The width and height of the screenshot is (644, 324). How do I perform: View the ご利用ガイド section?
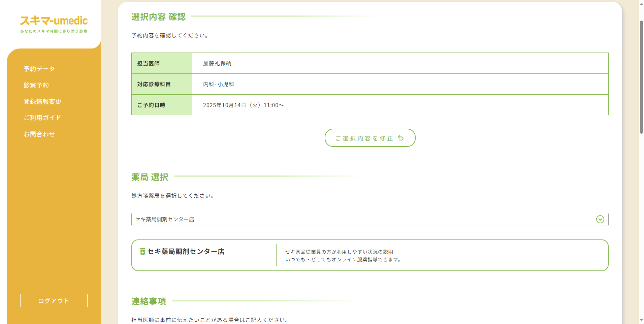click(x=42, y=118)
